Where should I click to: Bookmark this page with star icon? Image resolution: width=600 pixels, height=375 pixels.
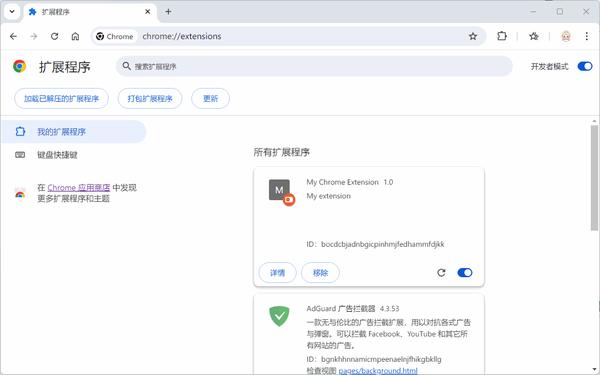[473, 36]
